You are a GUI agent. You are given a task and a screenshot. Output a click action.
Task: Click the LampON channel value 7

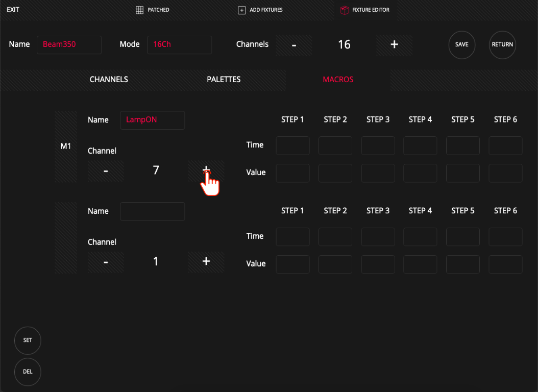156,170
